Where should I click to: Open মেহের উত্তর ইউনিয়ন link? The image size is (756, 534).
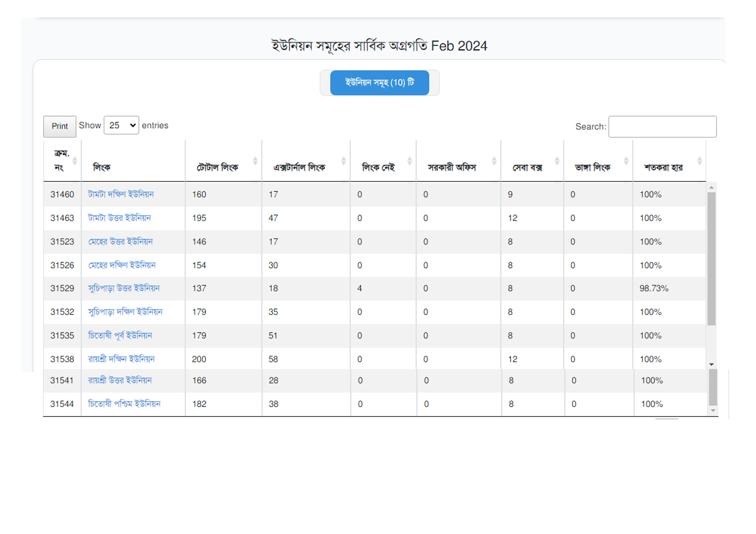[x=120, y=242]
